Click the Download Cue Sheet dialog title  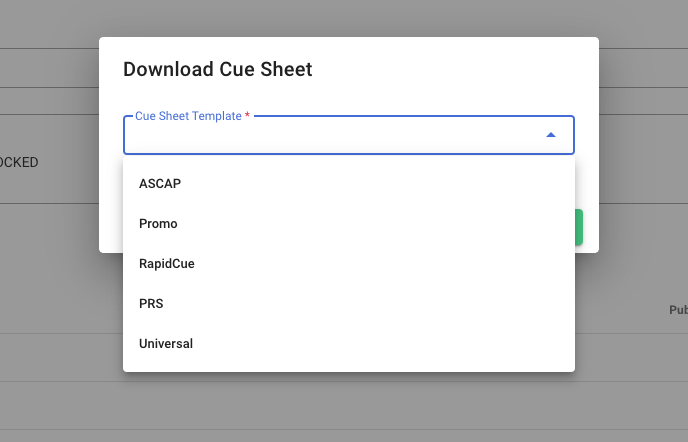pos(217,69)
